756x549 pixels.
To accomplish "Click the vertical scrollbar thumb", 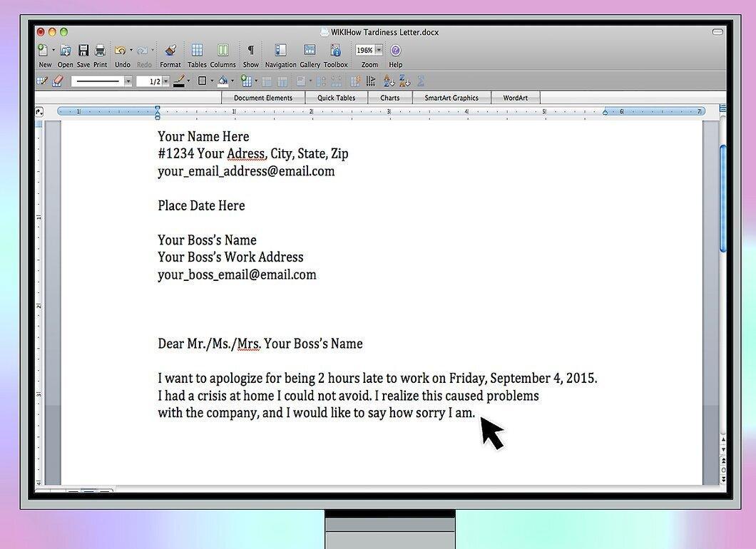I will [722, 197].
